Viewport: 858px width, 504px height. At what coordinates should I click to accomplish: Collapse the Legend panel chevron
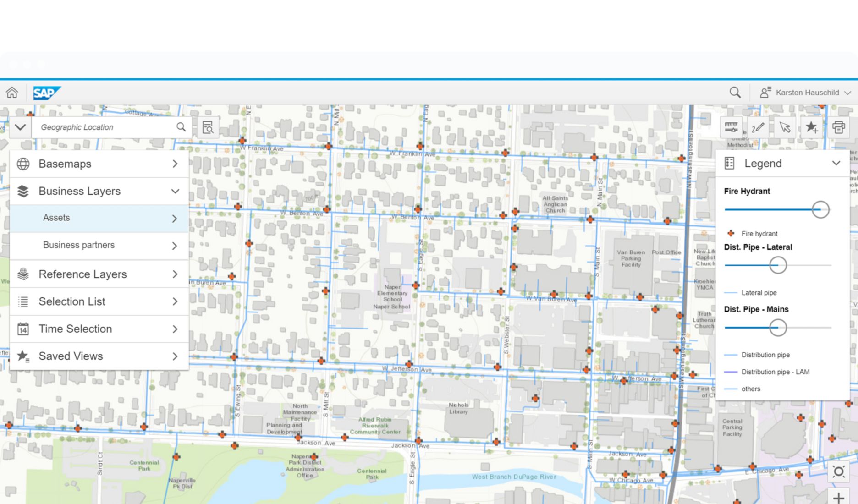coord(836,163)
